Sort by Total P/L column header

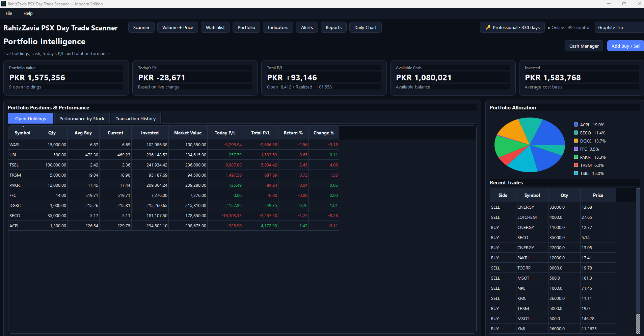click(x=261, y=133)
